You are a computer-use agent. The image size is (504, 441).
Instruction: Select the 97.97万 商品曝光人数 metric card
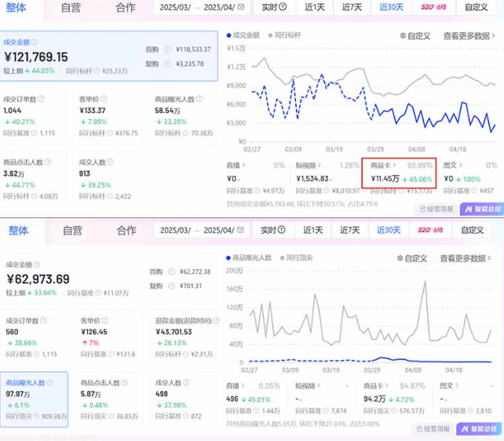pyautogui.click(x=34, y=399)
